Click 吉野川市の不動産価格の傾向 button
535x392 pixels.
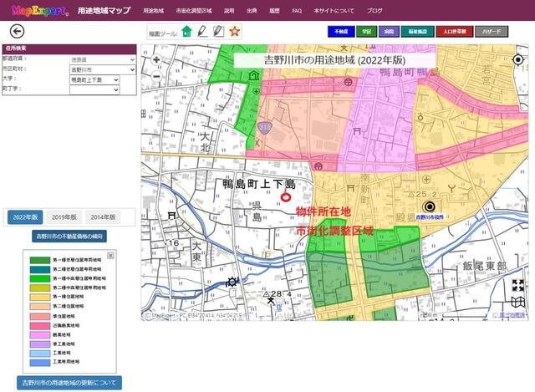pyautogui.click(x=70, y=236)
